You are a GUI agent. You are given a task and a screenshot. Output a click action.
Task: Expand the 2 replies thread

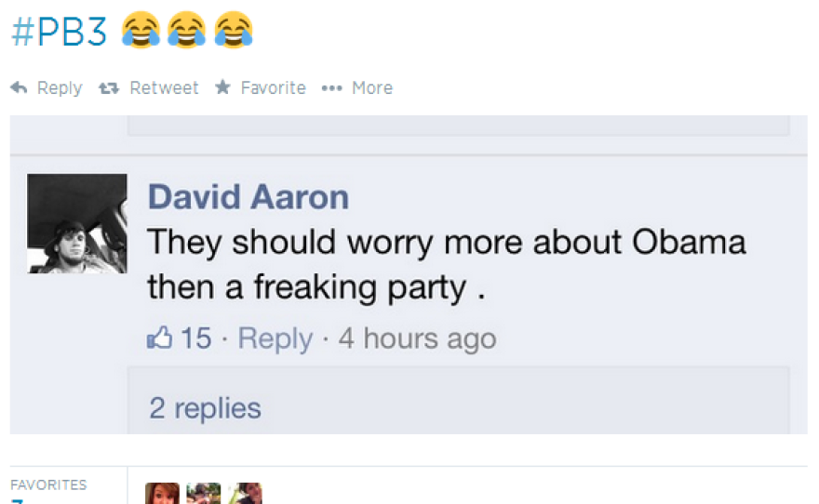click(x=205, y=407)
